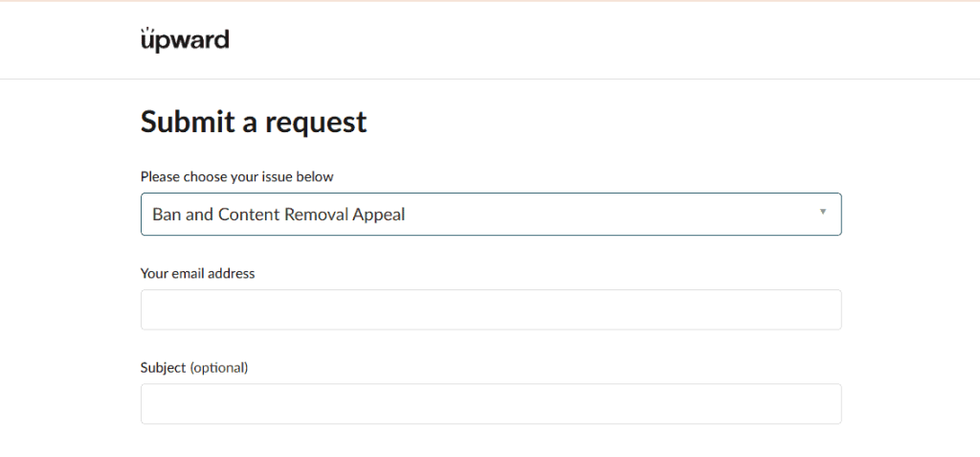The width and height of the screenshot is (980, 457).
Task: Focus the email address input field
Action: click(490, 309)
